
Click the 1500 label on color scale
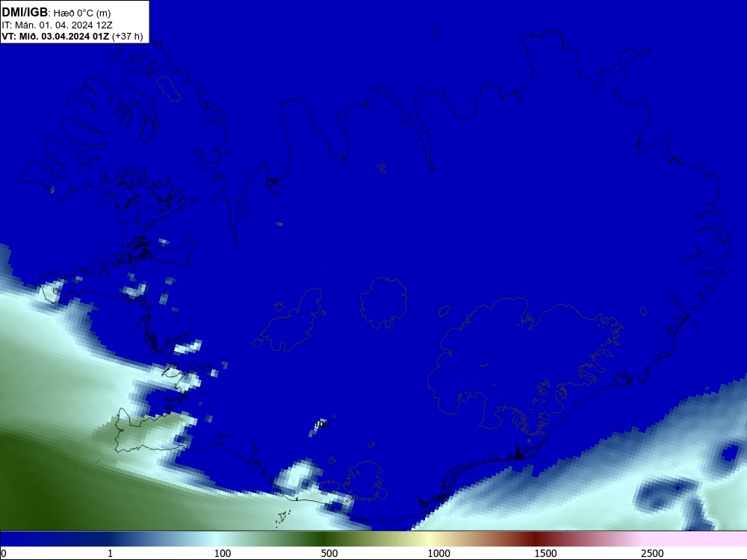pyautogui.click(x=545, y=553)
